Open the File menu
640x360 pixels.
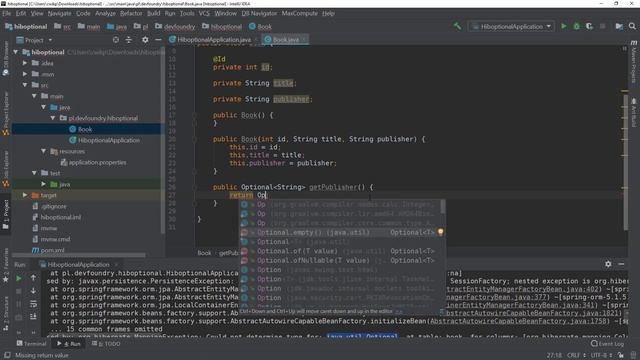click(6, 13)
